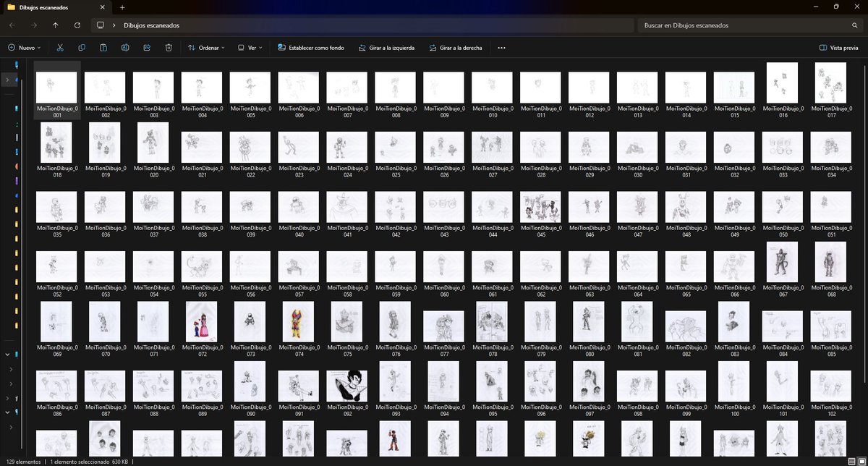Click file name MoiTionDibujo_0012
Image resolution: width=868 pixels, height=466 pixels.
[x=589, y=111]
